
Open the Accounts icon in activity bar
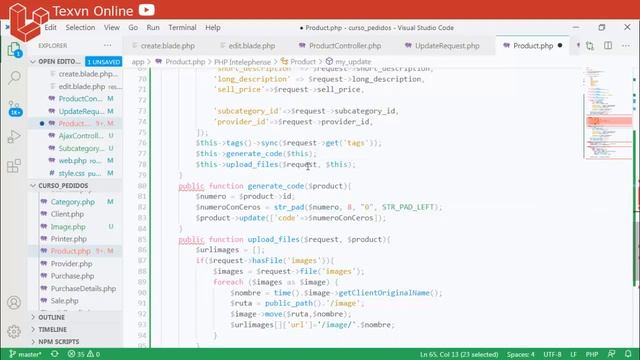point(14,302)
